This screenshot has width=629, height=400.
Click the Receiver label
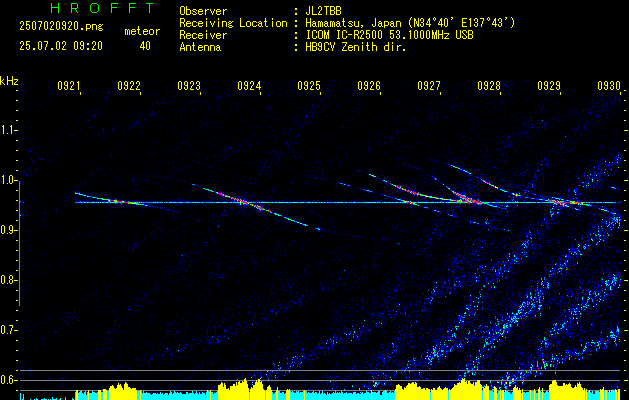203,35
